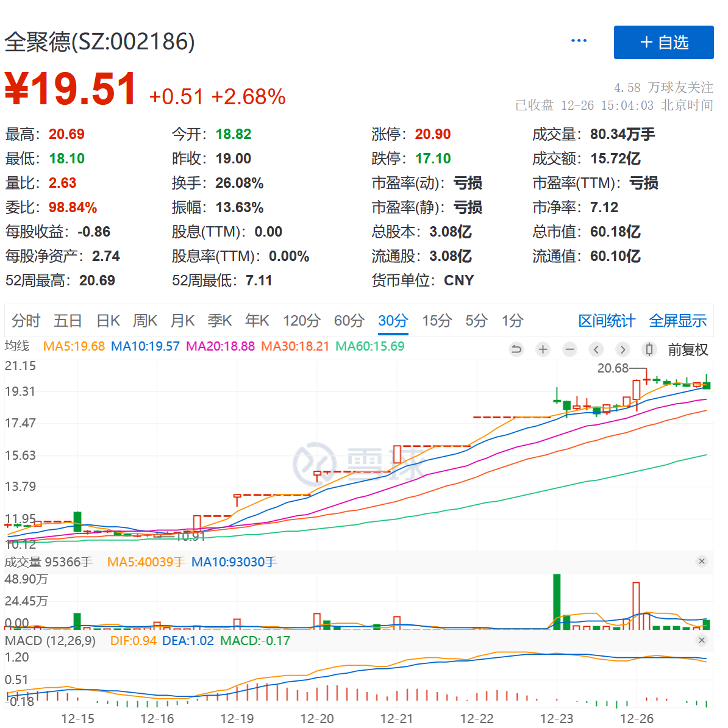Viewport: 728px width, 728px height.
Task: Switch to 5分 chart tab
Action: click(x=476, y=320)
